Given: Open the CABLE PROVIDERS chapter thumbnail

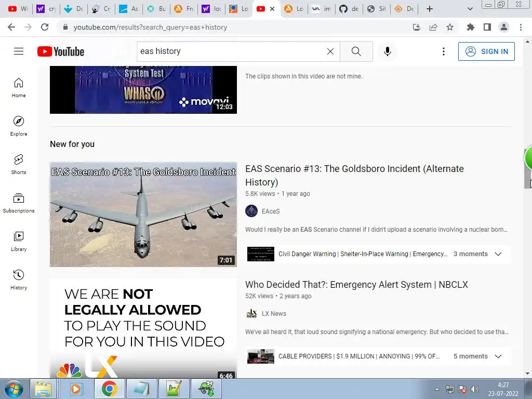Looking at the screenshot, I should 261,356.
